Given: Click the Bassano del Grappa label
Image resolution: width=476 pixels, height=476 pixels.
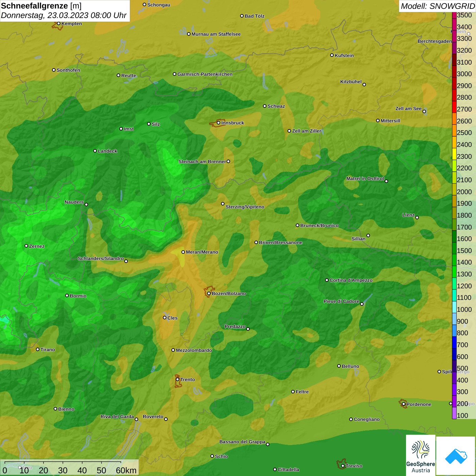Looking at the screenshot, I should tap(242, 442).
